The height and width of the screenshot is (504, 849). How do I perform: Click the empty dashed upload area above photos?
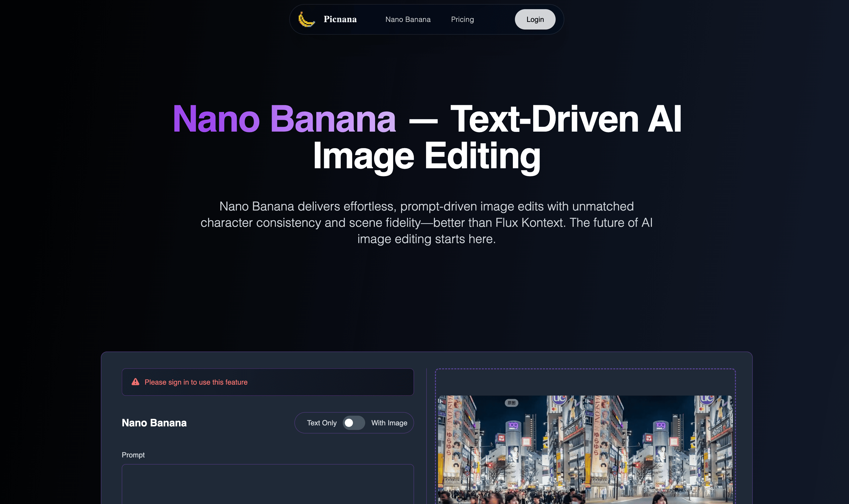coord(585,382)
